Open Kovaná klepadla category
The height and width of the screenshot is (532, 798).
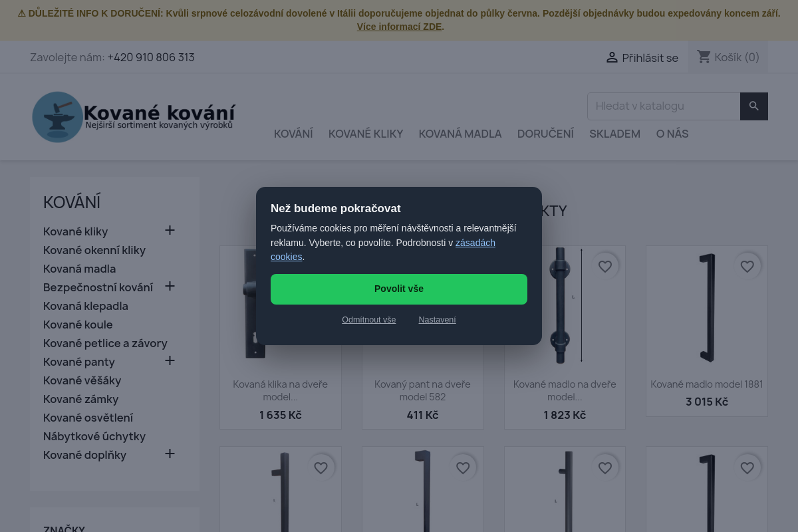[x=86, y=306]
